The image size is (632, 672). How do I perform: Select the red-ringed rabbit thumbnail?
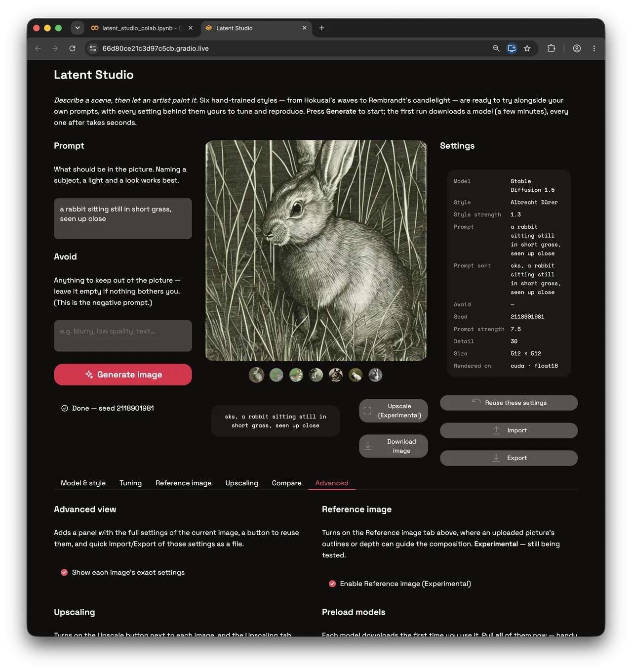256,375
